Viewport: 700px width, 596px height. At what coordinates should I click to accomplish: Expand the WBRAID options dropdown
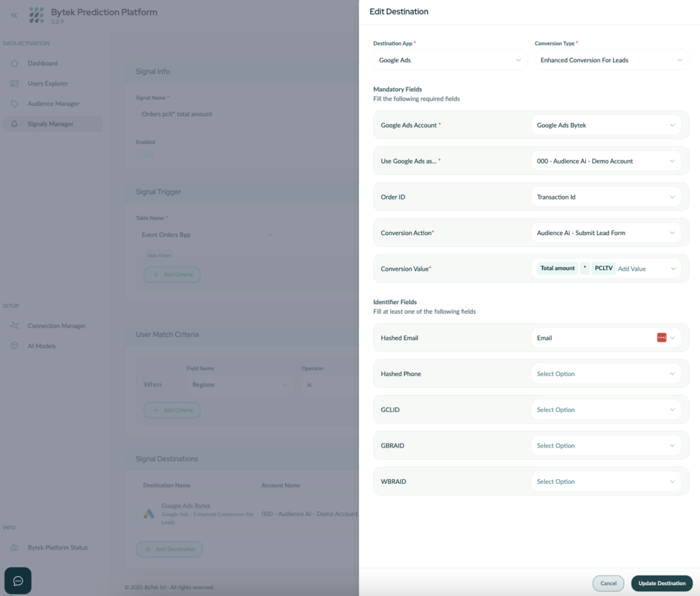[x=606, y=481]
